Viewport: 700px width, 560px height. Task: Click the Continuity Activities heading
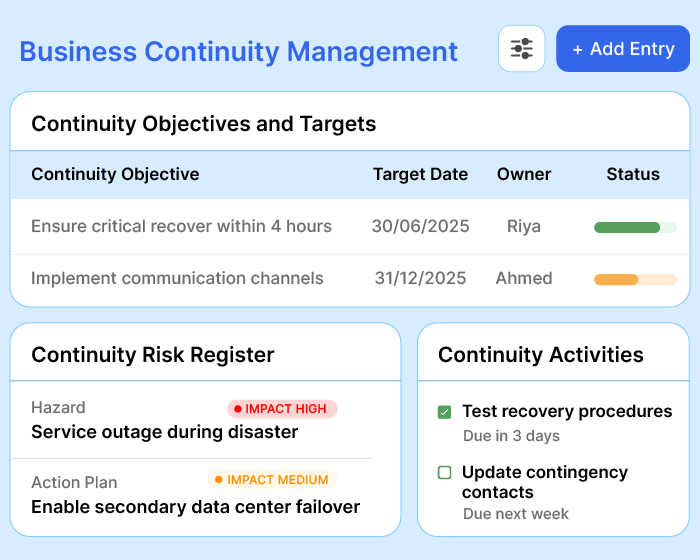541,354
